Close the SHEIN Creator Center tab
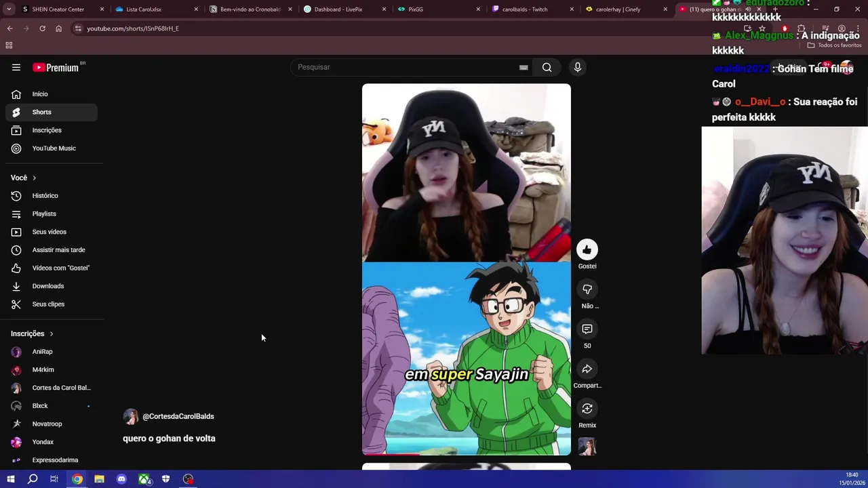The height and width of the screenshot is (488, 868). [x=102, y=9]
